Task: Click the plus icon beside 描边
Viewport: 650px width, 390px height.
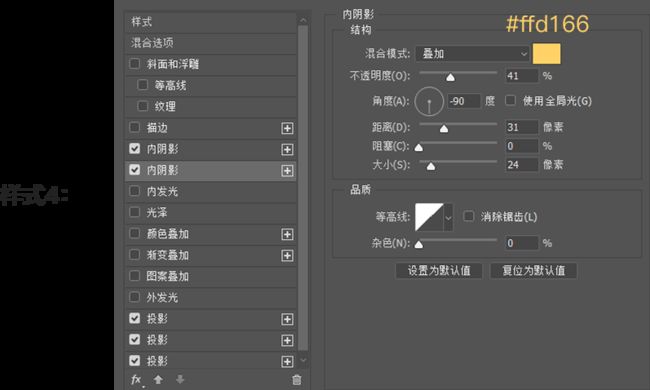Action: (x=287, y=128)
